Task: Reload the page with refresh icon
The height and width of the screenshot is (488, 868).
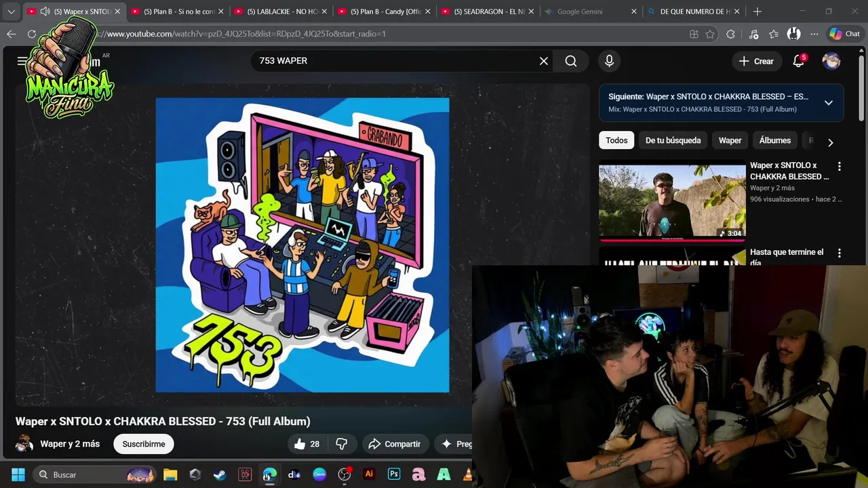Action: pyautogui.click(x=32, y=34)
